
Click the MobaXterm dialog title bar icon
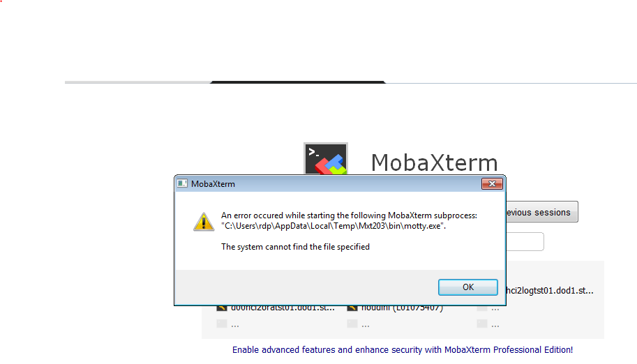coord(182,183)
